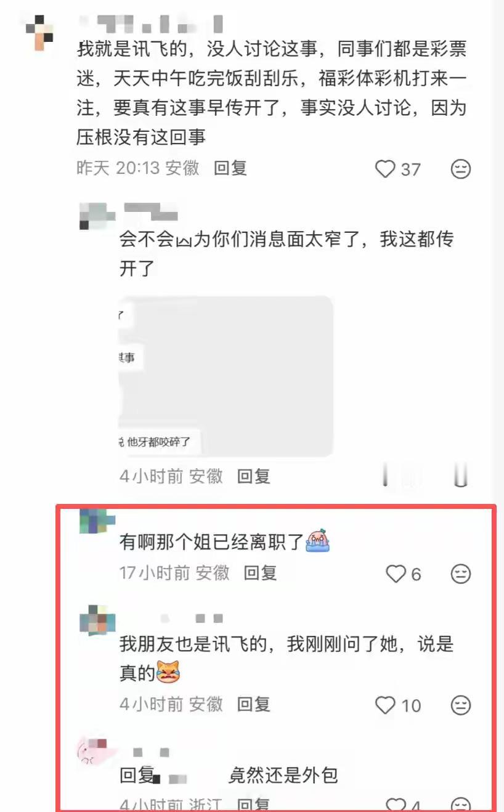Viewport: 504px width, 812px height.
Task: Reply to the 17小时前 comment
Action: pos(260,573)
